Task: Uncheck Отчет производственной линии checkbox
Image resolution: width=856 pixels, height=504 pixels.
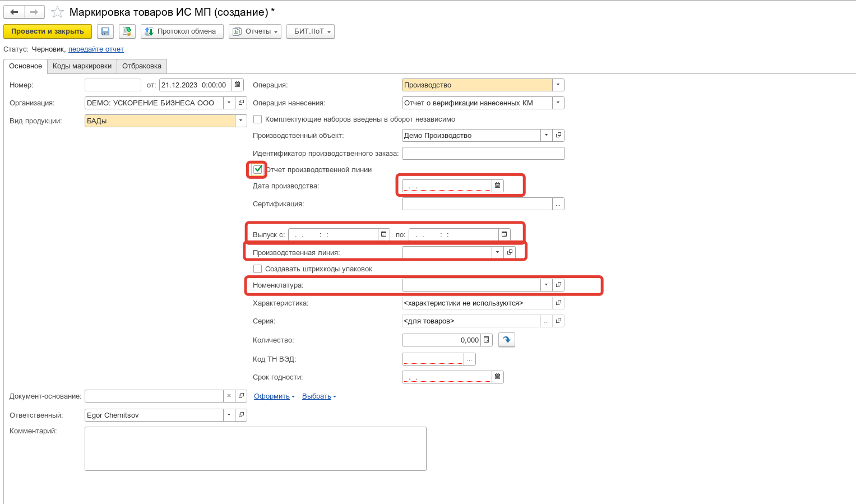Action: pos(258,169)
